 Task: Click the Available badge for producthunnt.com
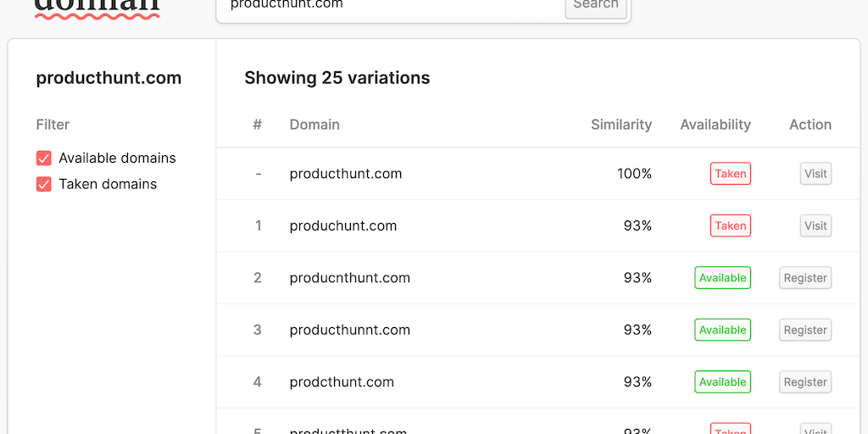coord(722,331)
